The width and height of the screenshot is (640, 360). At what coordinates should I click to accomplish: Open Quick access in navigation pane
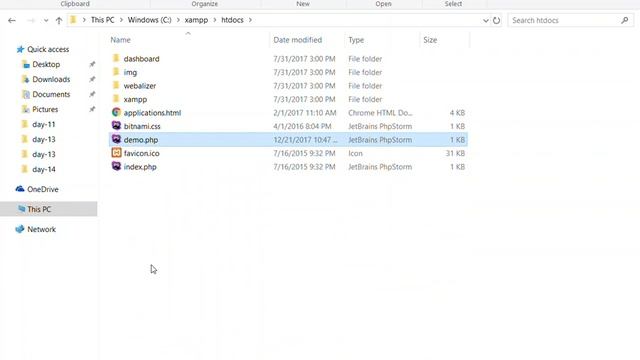click(48, 49)
